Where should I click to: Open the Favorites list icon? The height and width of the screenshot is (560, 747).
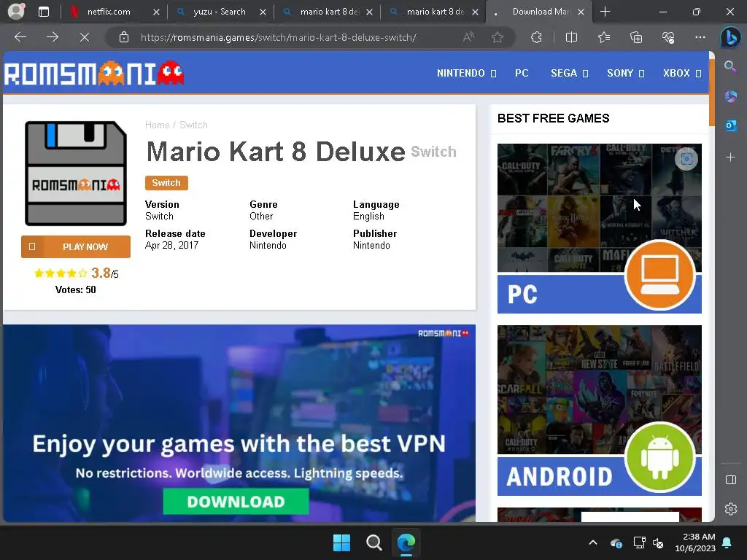click(x=603, y=37)
